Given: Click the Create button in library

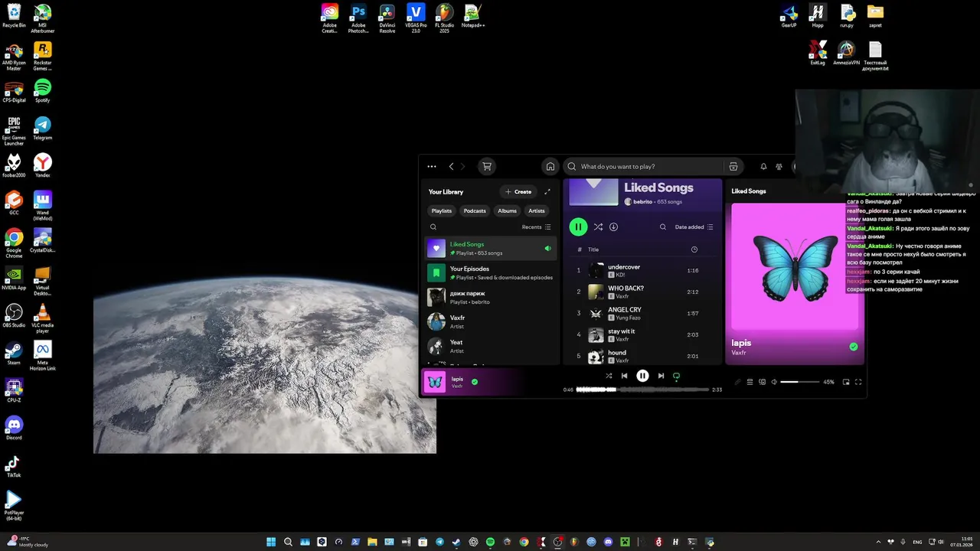Looking at the screenshot, I should 518,192.
